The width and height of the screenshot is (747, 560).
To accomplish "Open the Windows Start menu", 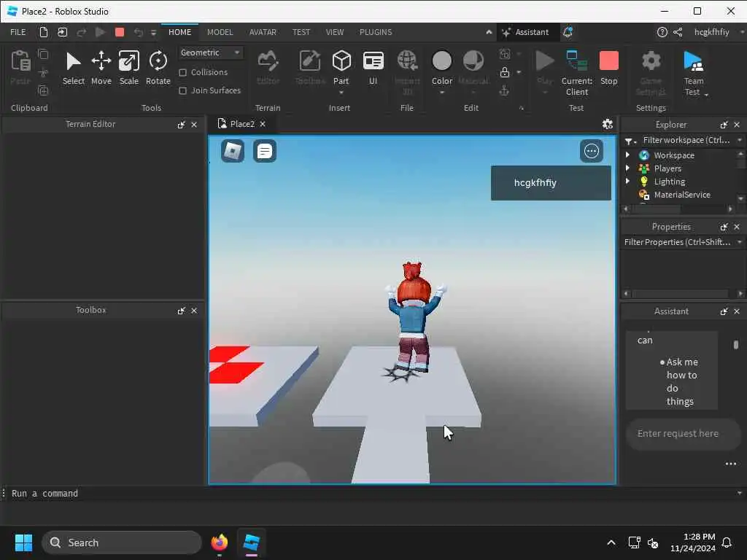I will point(23,542).
